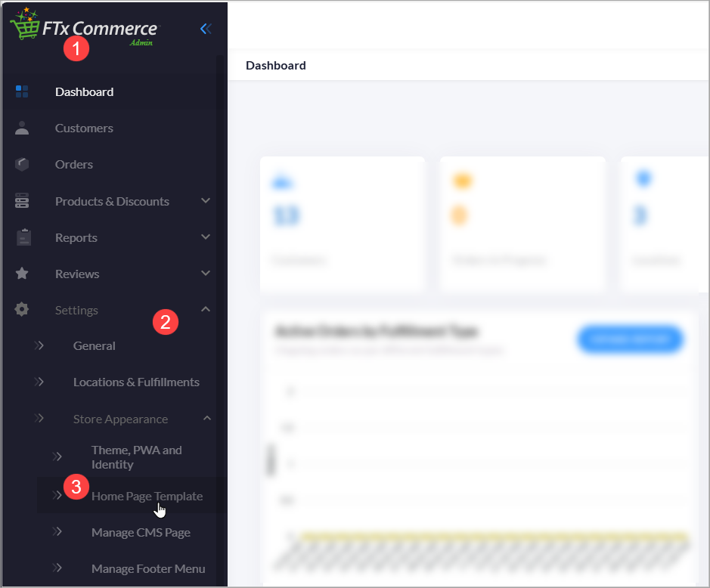Image resolution: width=710 pixels, height=588 pixels.
Task: Open Home Page Template
Action: [x=147, y=496]
